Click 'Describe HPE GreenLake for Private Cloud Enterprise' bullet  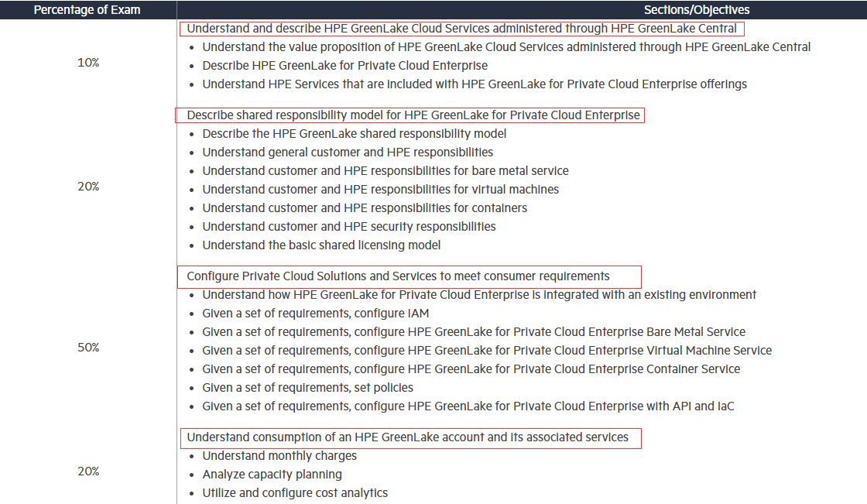[x=345, y=66]
